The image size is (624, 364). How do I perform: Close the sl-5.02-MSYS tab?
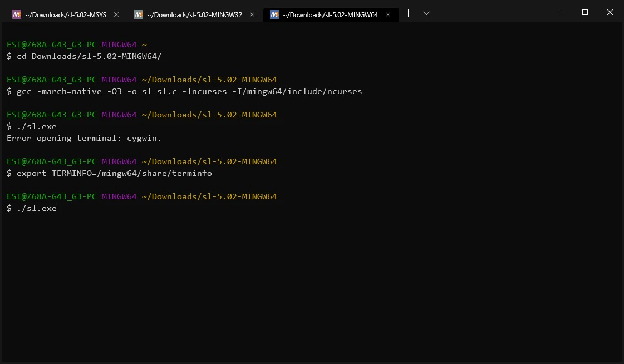click(x=116, y=14)
